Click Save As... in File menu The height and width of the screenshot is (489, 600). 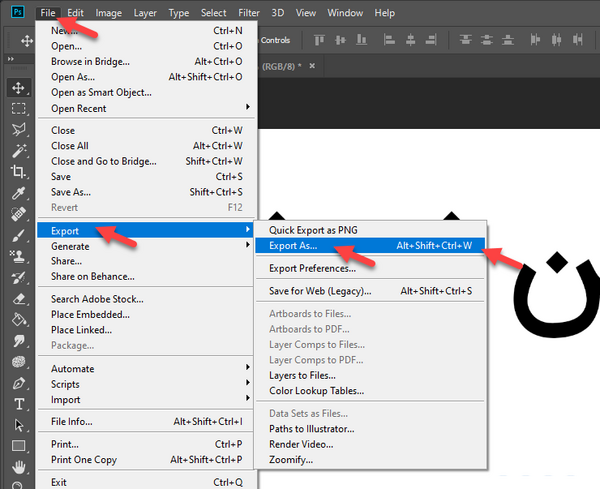(145, 192)
